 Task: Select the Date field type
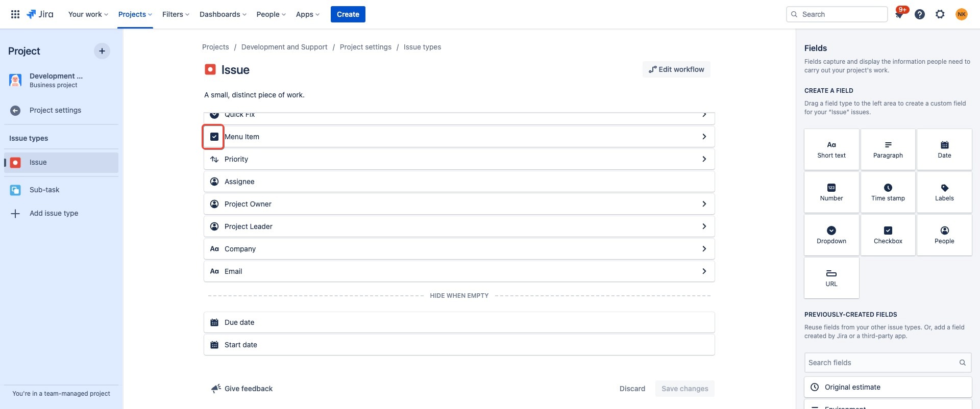[944, 149]
